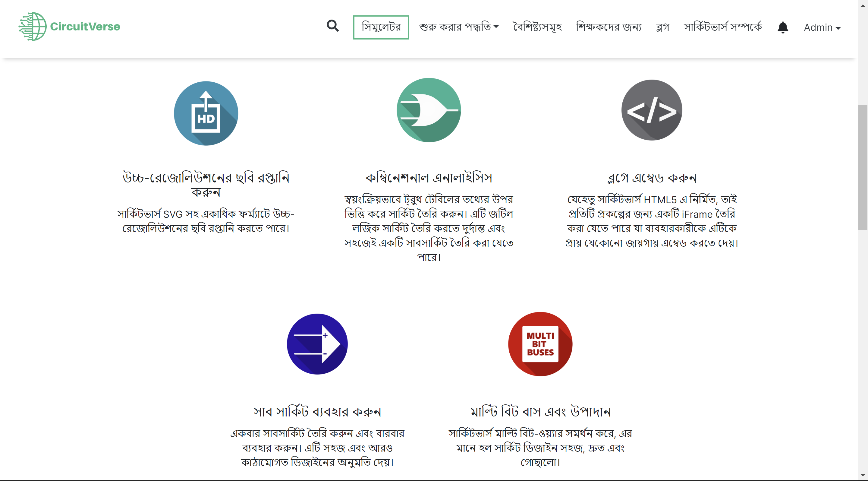Viewport: 868px width, 481px height.
Task: Click the Multi Bit Buses circle icon
Action: click(539, 344)
